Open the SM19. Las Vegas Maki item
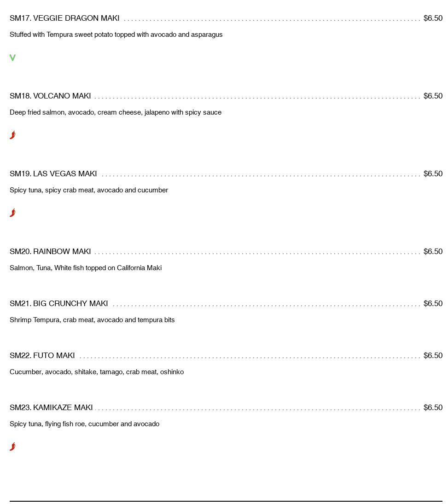 point(53,174)
